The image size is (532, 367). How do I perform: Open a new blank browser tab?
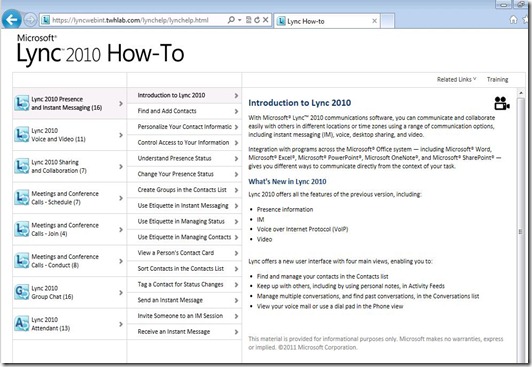click(x=387, y=21)
